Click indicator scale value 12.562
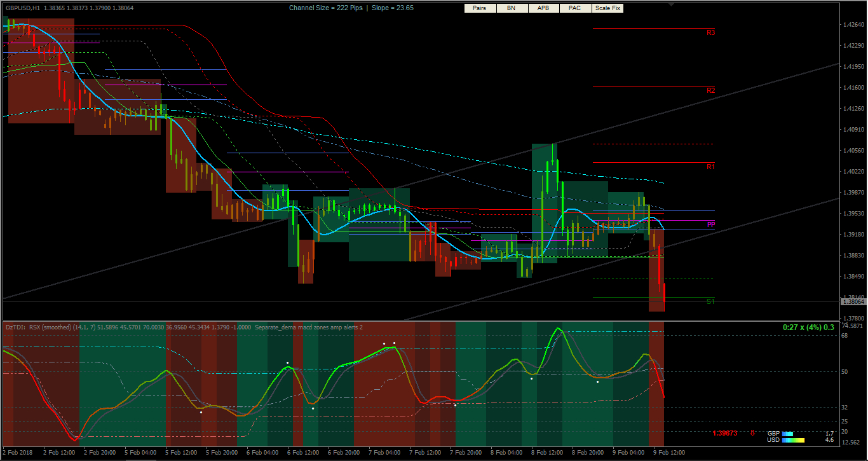 tap(850, 443)
